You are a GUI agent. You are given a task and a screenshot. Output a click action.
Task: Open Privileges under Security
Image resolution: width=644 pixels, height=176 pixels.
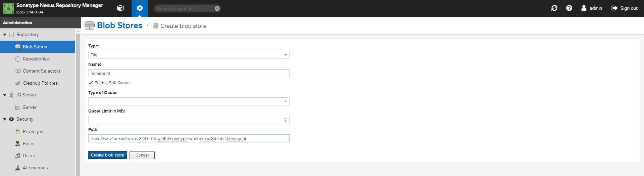click(38, 131)
